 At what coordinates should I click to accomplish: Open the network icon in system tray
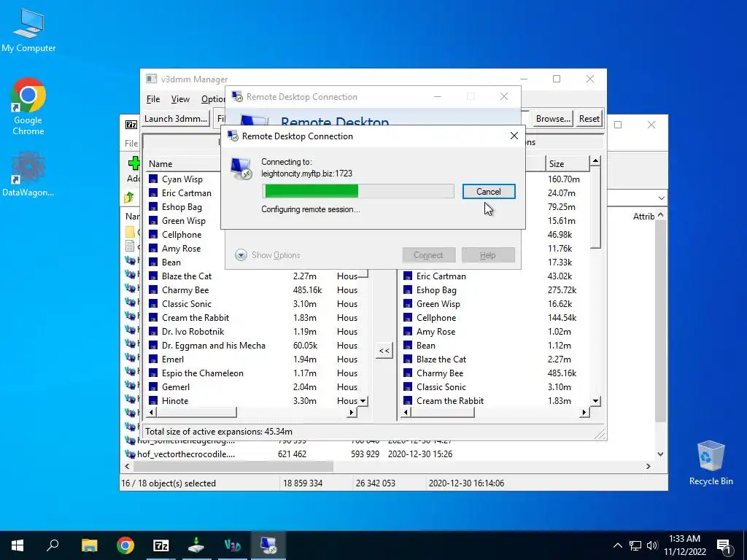635,545
